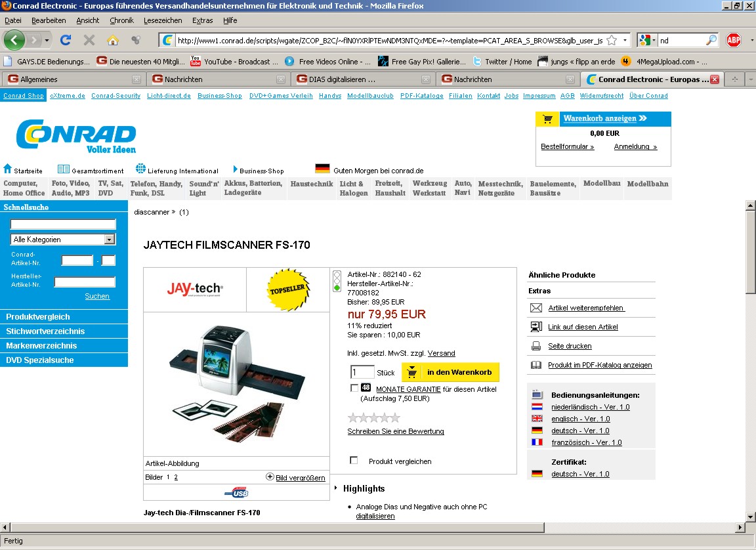Image resolution: width=756 pixels, height=550 pixels.
Task: Expand the Highlights section triangle
Action: click(336, 488)
